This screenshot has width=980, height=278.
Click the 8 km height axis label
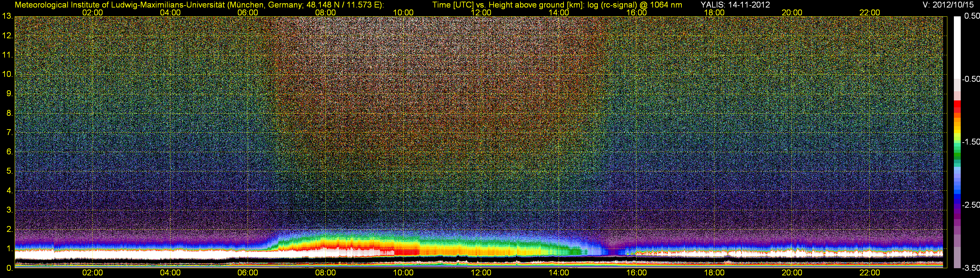[9, 113]
